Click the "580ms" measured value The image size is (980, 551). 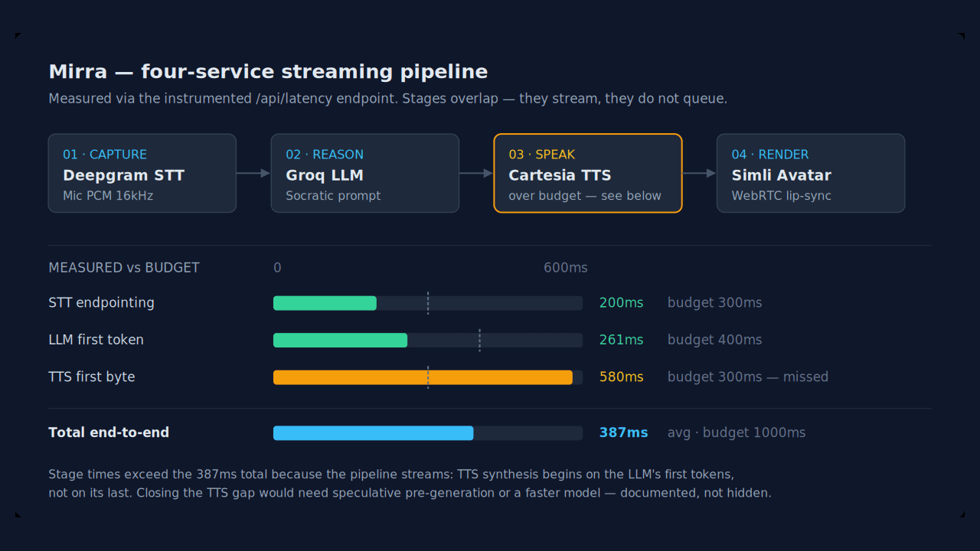(x=622, y=377)
